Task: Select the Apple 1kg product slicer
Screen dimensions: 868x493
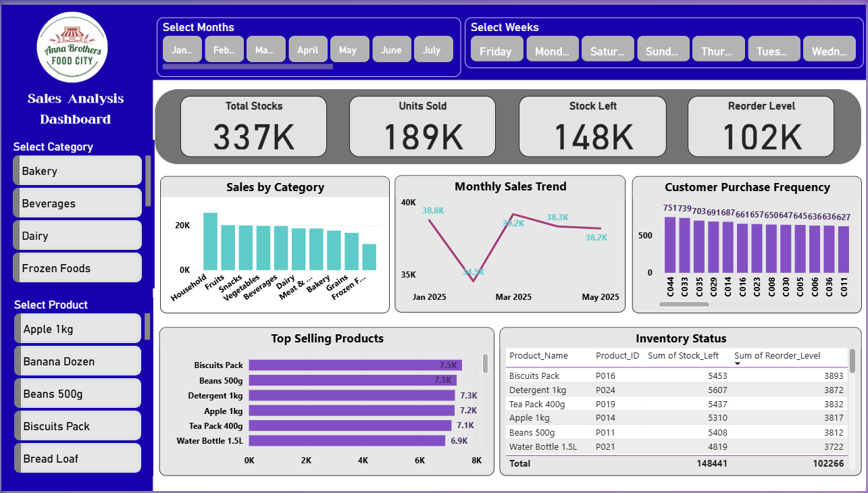Action: [76, 328]
